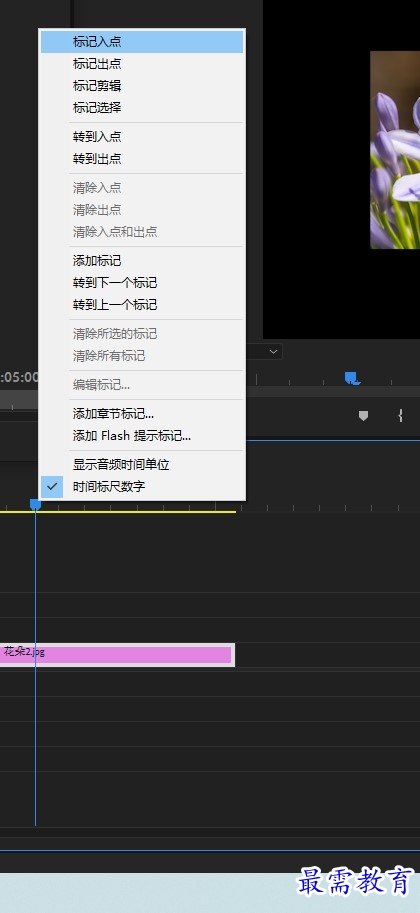Add a marker with 添加标记
The width and height of the screenshot is (420, 913).
click(142, 261)
